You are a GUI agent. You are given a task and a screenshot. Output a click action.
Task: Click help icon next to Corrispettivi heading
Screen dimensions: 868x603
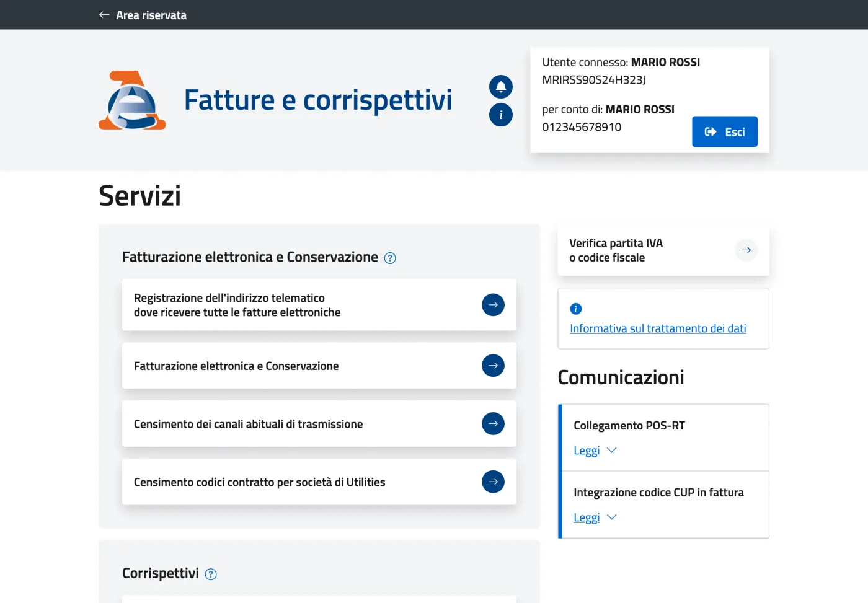click(x=211, y=574)
